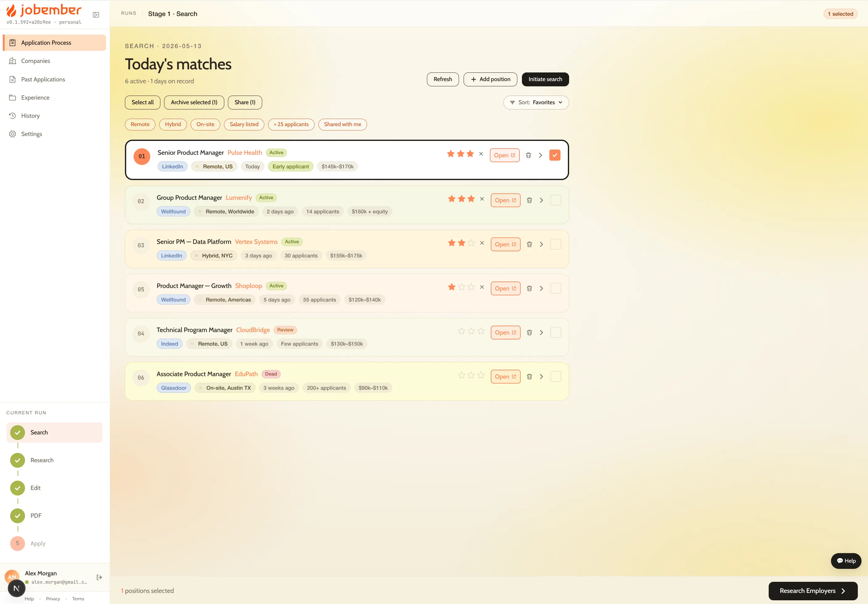Toggle Shared with me filter

point(342,124)
